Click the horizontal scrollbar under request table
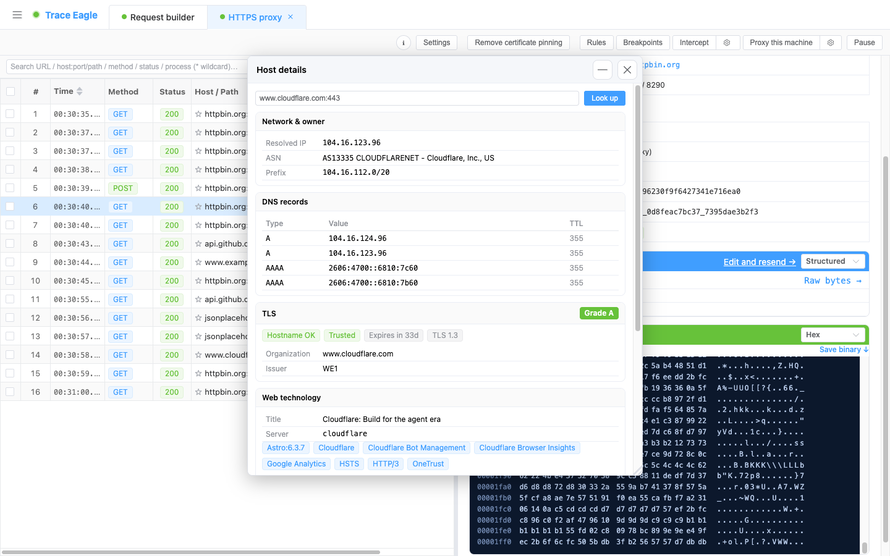 [190, 551]
